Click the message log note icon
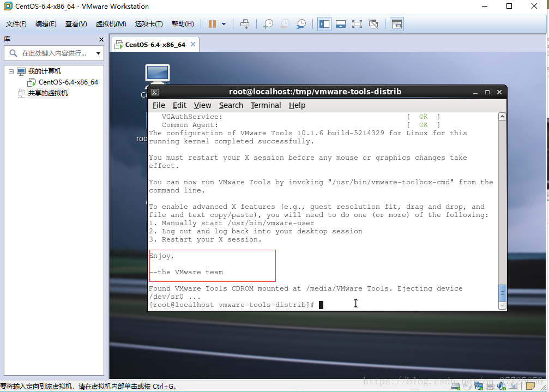Image resolution: width=549 pixels, height=392 pixels. pyautogui.click(x=530, y=386)
